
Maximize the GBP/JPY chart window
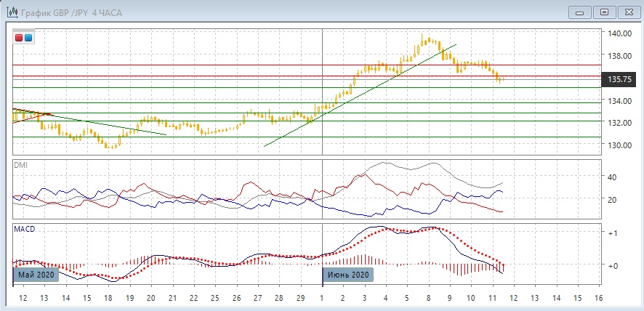(x=603, y=12)
